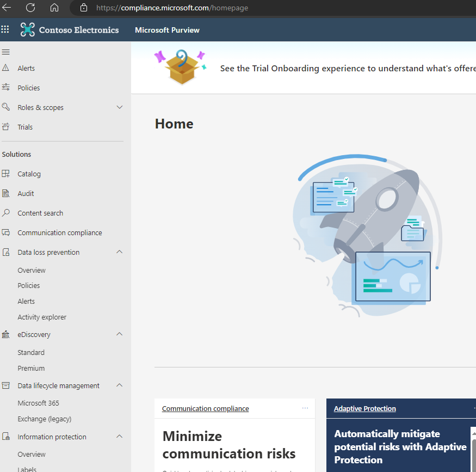Open Catalog under Solutions
This screenshot has width=476, height=472.
(x=29, y=174)
